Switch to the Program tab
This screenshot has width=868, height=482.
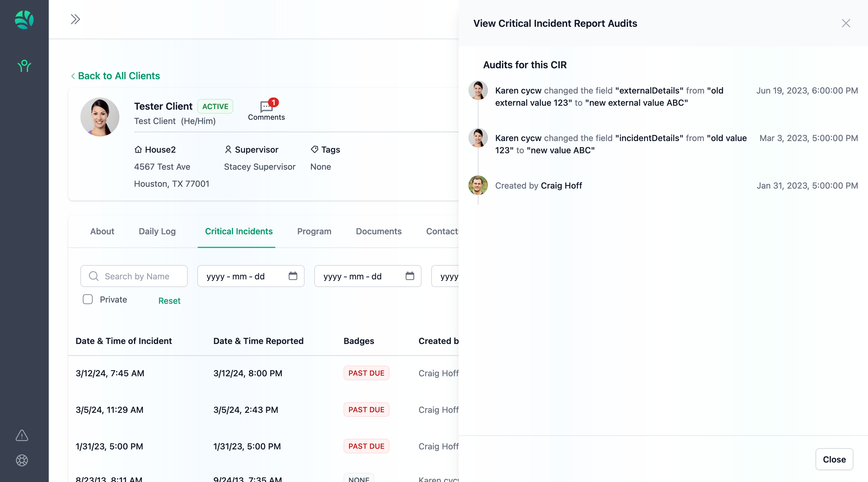(314, 231)
